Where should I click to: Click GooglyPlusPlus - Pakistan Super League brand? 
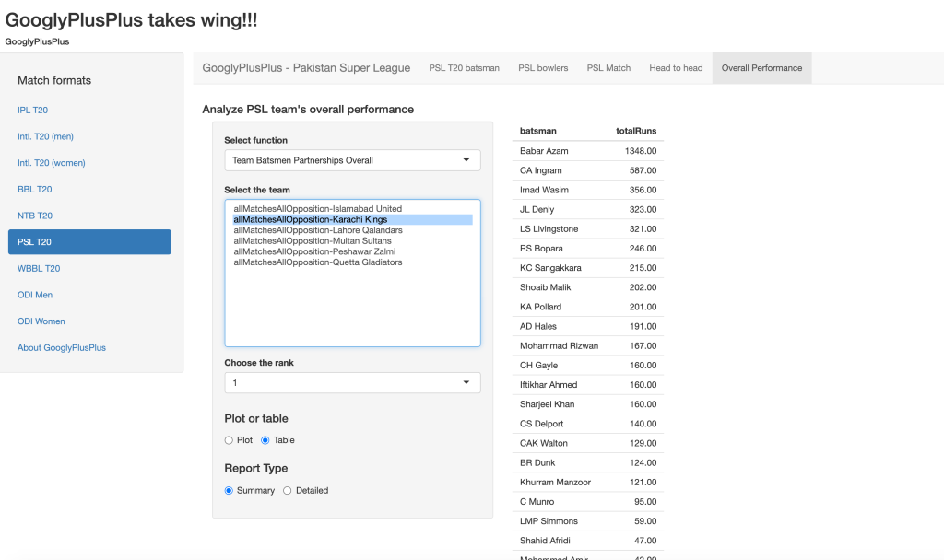click(306, 68)
